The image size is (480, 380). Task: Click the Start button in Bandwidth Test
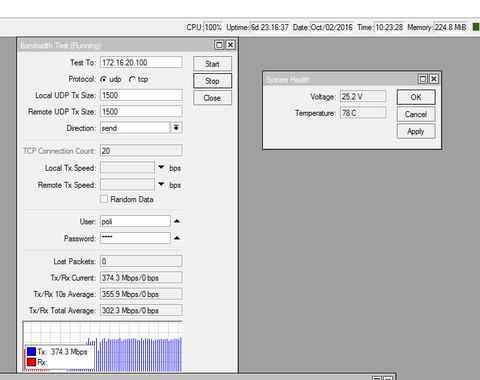point(212,64)
